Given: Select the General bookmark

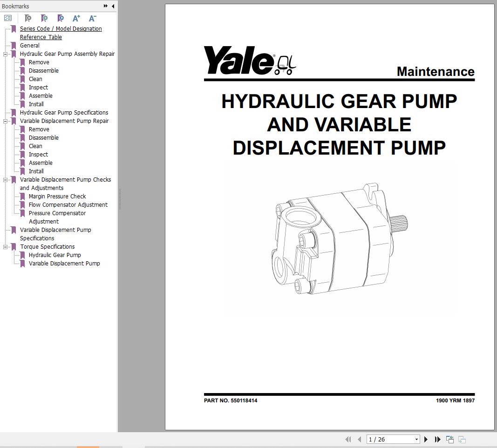Looking at the screenshot, I should click(29, 46).
